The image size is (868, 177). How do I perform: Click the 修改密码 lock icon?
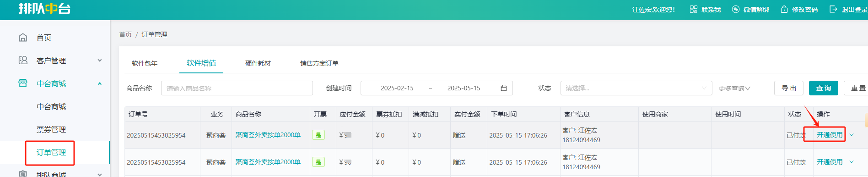pos(784,10)
